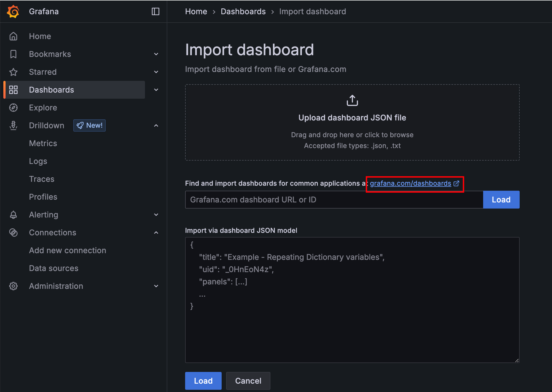This screenshot has height=392, width=552.
Task: Expand the Starred section chevron
Action: click(156, 72)
